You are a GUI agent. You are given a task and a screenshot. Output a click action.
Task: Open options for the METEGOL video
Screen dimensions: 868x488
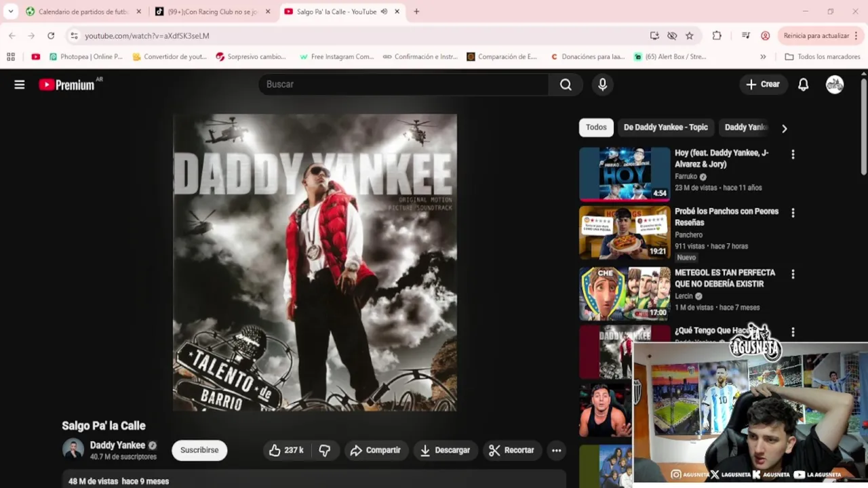tap(793, 274)
